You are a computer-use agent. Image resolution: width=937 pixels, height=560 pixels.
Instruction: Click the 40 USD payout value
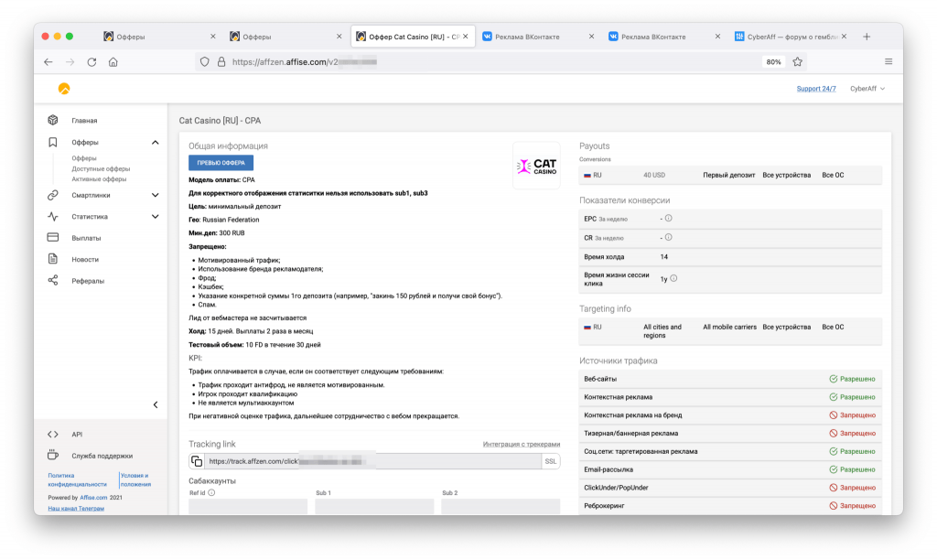(x=653, y=175)
